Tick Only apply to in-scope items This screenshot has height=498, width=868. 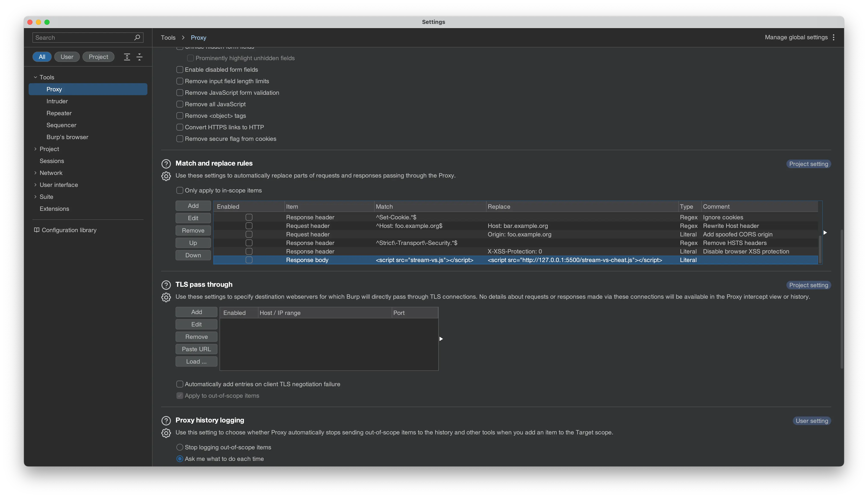pyautogui.click(x=180, y=190)
